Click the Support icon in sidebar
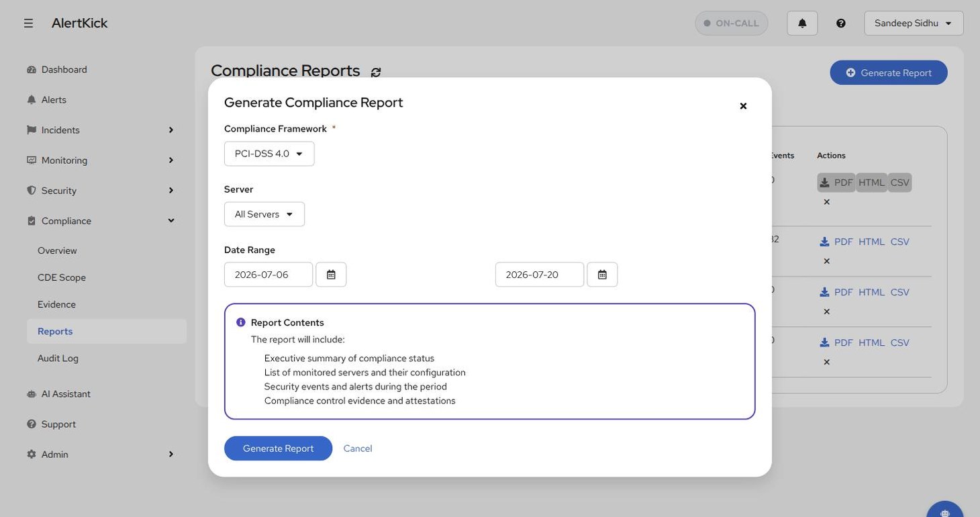This screenshot has height=517, width=980. coord(31,424)
